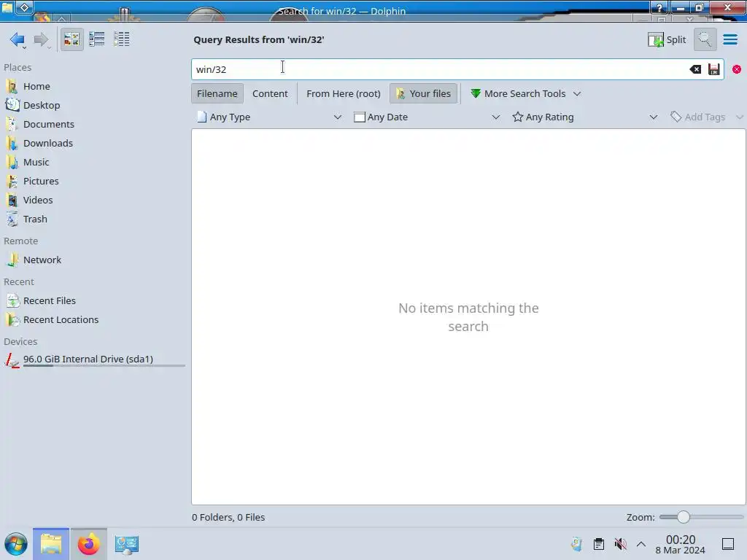The image size is (747, 560).
Task: Click the user tray icon
Action: pyautogui.click(x=576, y=544)
